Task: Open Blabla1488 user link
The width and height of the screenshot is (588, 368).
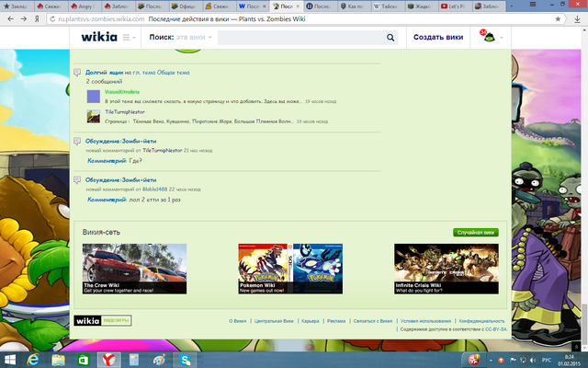Action: click(x=154, y=190)
